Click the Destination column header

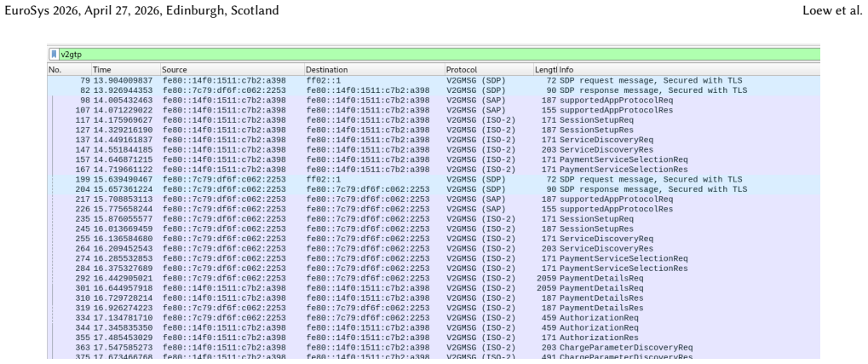coord(374,70)
